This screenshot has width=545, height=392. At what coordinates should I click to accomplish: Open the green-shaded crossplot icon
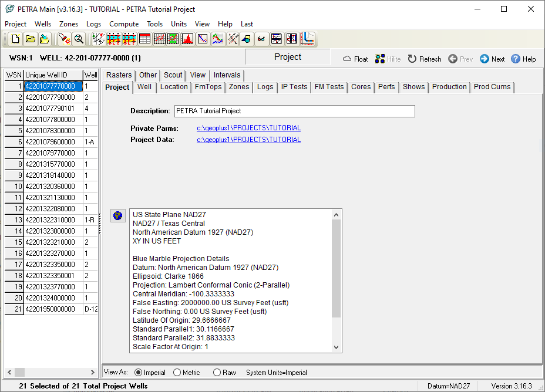173,39
